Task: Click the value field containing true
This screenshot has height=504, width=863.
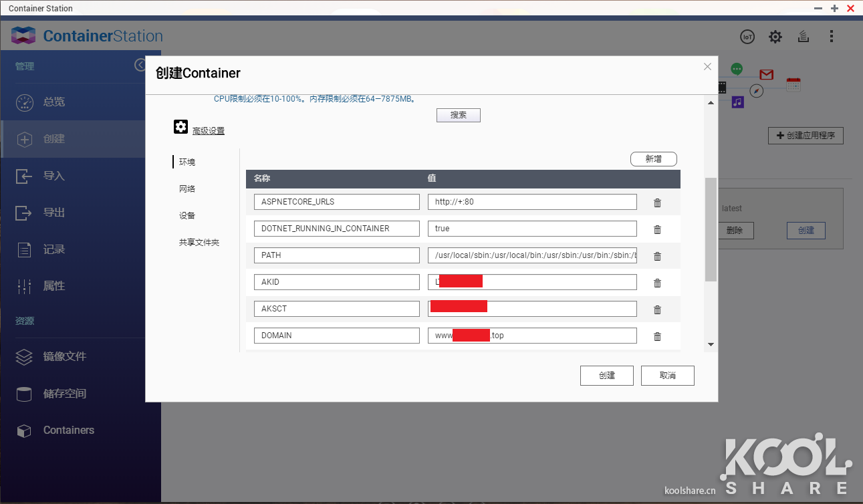Action: (x=532, y=229)
